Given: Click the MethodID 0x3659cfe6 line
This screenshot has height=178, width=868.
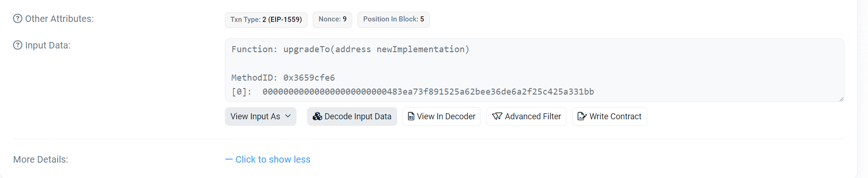Looking at the screenshot, I should click(x=283, y=77).
